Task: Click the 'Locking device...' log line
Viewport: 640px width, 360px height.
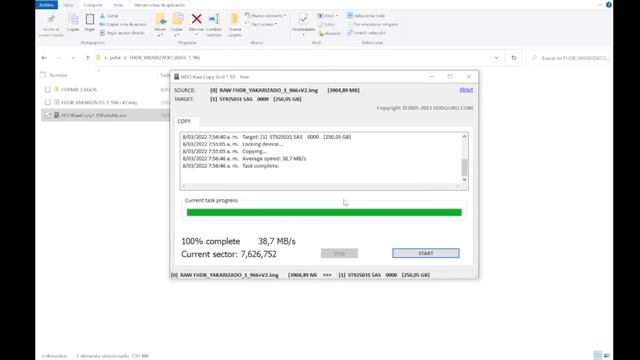Action: coord(263,144)
